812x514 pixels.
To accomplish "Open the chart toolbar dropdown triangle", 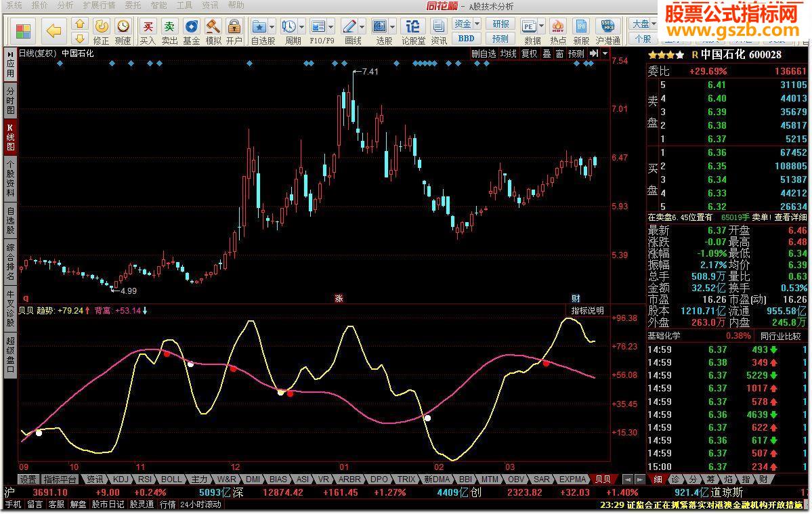I will (x=605, y=53).
